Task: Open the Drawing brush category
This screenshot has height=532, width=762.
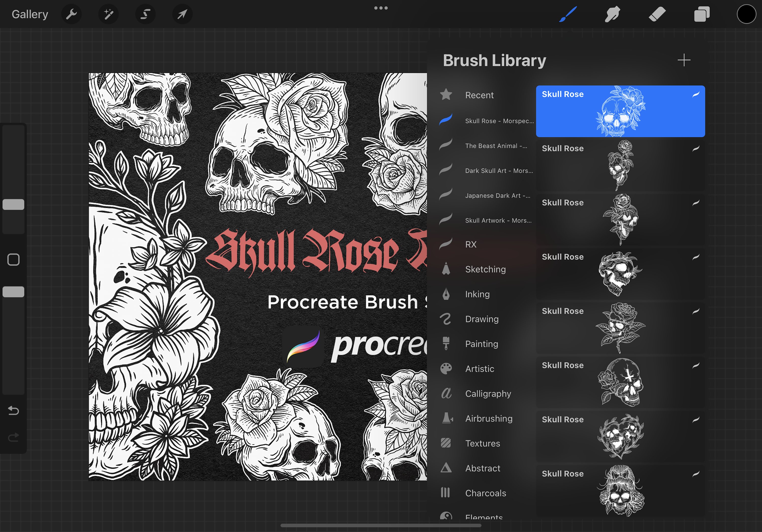Action: click(x=482, y=319)
